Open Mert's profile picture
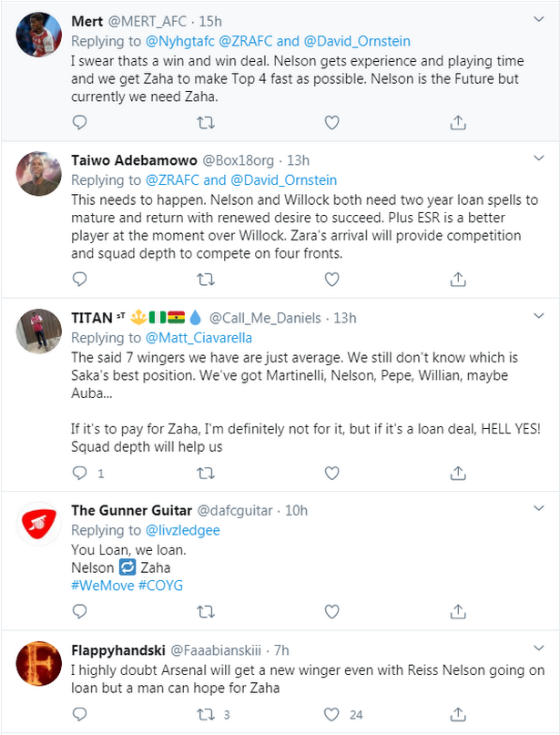This screenshot has height=735, width=560. click(39, 36)
